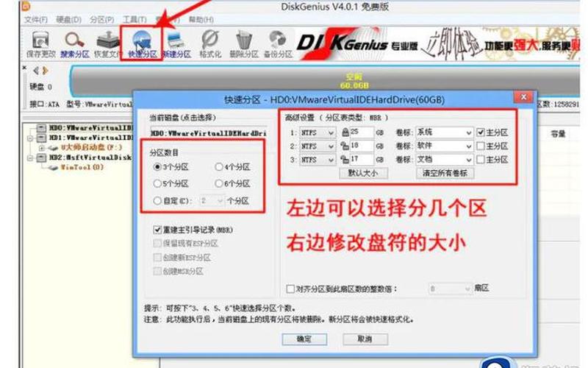Choose the 6个分区 radio option
The image size is (588, 368).
(219, 183)
